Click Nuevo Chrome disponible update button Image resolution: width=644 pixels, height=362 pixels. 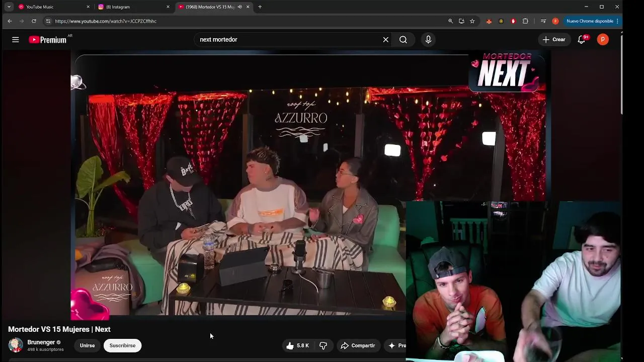pos(592,21)
